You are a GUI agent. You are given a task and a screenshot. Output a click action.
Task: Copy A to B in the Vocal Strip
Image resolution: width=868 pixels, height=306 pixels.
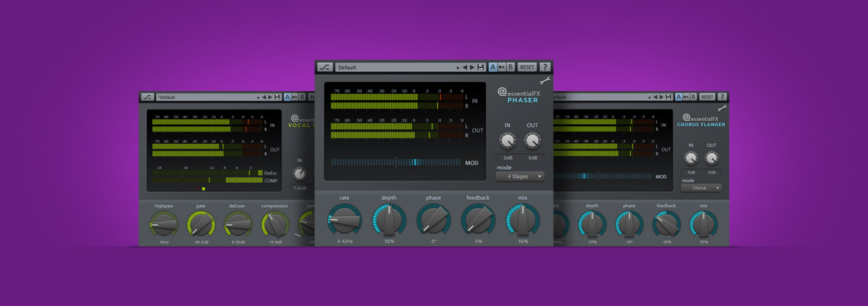(x=295, y=97)
